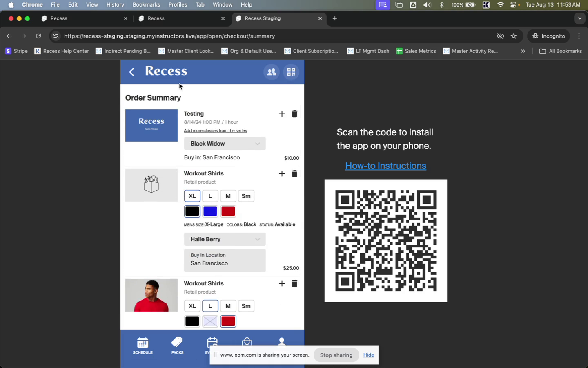Add another black Workout Shirts item
Image resolution: width=588 pixels, height=368 pixels.
point(282,174)
